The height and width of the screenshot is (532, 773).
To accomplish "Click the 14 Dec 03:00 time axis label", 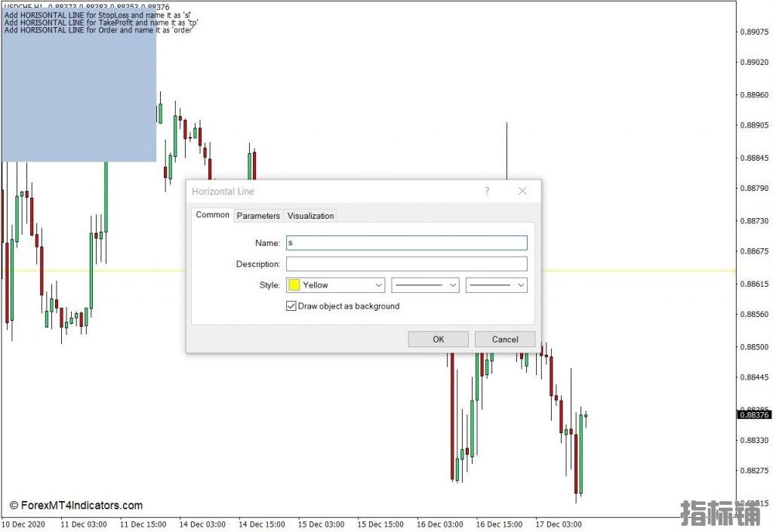I will click(x=202, y=524).
